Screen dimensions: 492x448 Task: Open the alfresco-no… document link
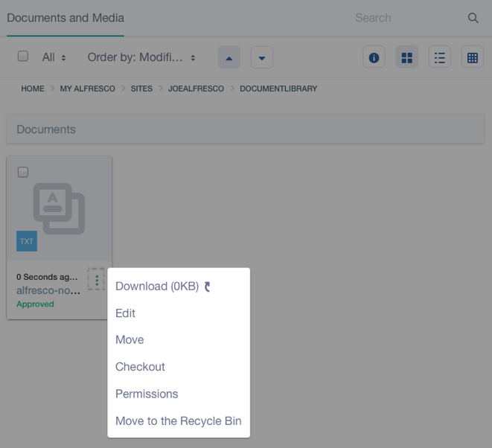[48, 290]
